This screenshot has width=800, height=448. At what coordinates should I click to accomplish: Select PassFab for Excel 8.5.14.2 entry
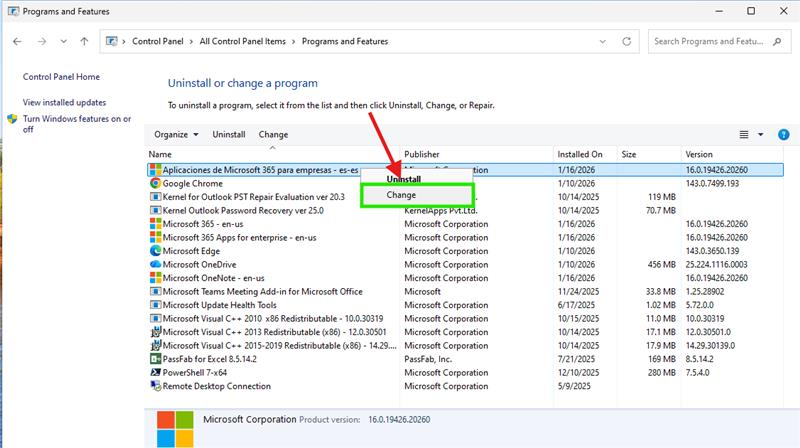pos(209,359)
